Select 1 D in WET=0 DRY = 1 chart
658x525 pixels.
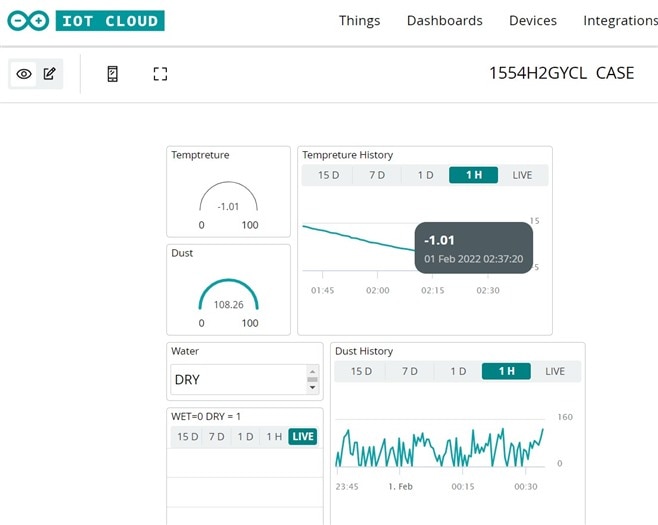click(x=245, y=437)
